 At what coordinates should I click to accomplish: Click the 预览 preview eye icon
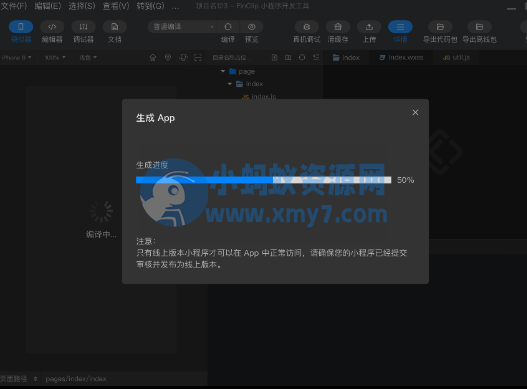(x=251, y=27)
